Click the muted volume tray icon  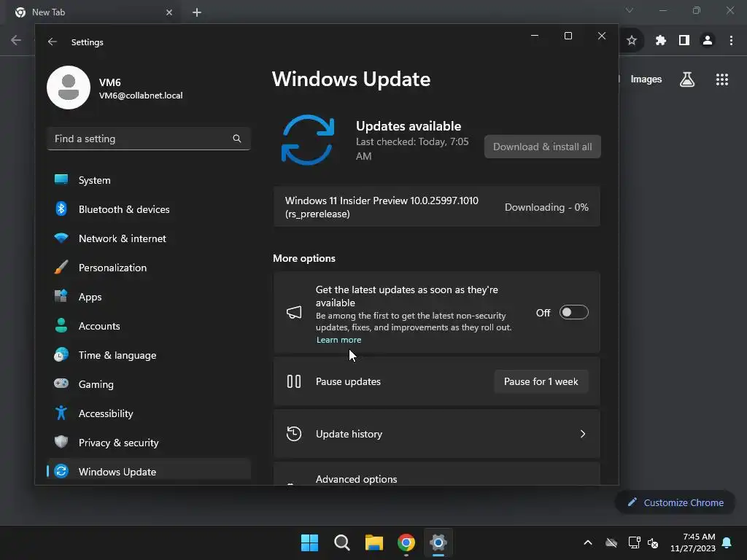tap(653, 542)
